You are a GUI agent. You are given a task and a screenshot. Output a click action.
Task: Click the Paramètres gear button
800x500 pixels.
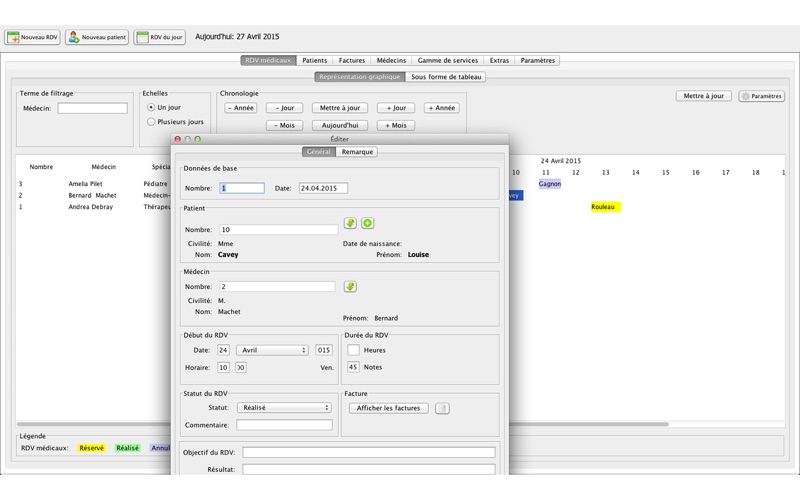click(x=761, y=96)
